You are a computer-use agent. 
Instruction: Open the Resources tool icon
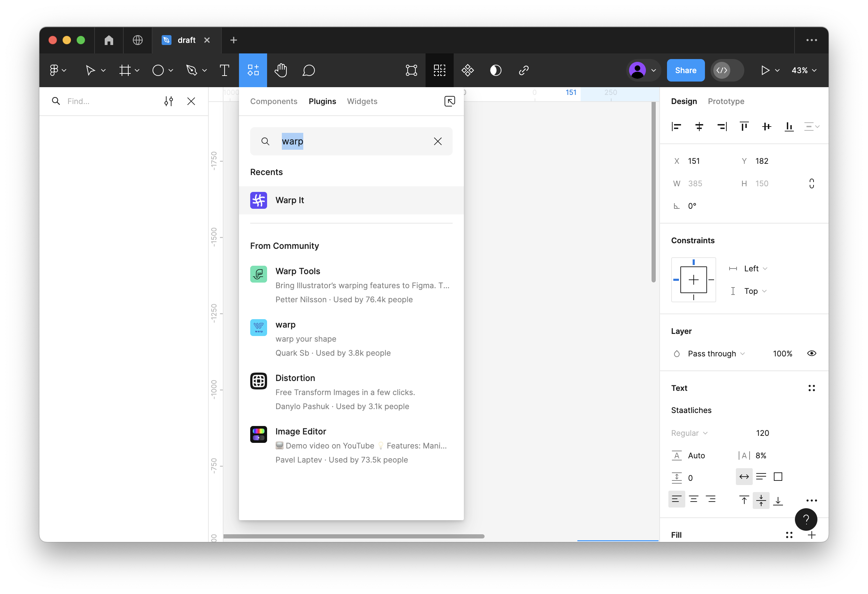(253, 70)
